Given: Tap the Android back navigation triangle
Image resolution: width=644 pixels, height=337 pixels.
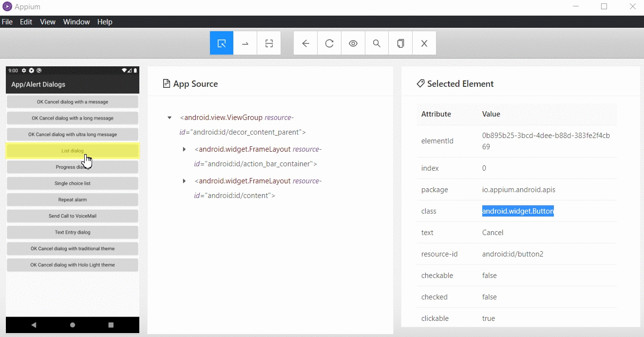Looking at the screenshot, I should [34, 325].
